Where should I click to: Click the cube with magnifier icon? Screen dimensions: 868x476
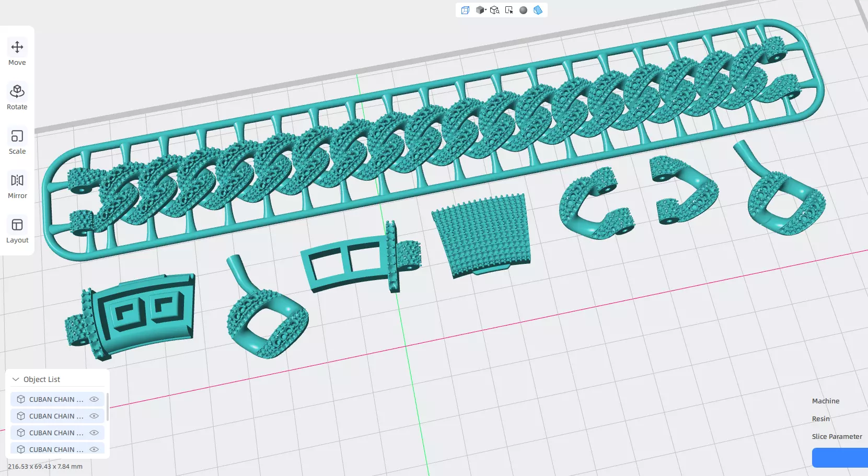(495, 10)
